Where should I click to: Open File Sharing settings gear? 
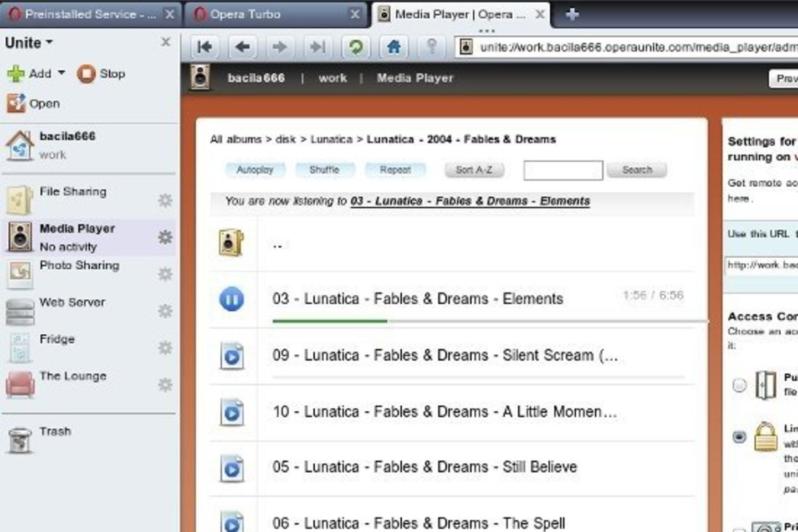pos(165,200)
